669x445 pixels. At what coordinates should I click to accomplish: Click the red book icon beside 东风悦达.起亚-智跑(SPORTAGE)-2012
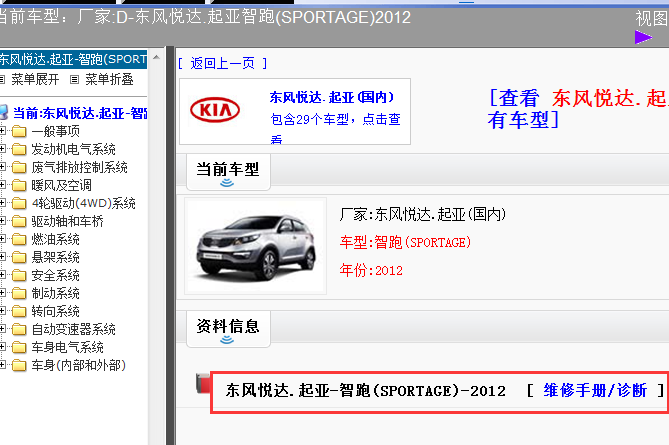(x=203, y=383)
